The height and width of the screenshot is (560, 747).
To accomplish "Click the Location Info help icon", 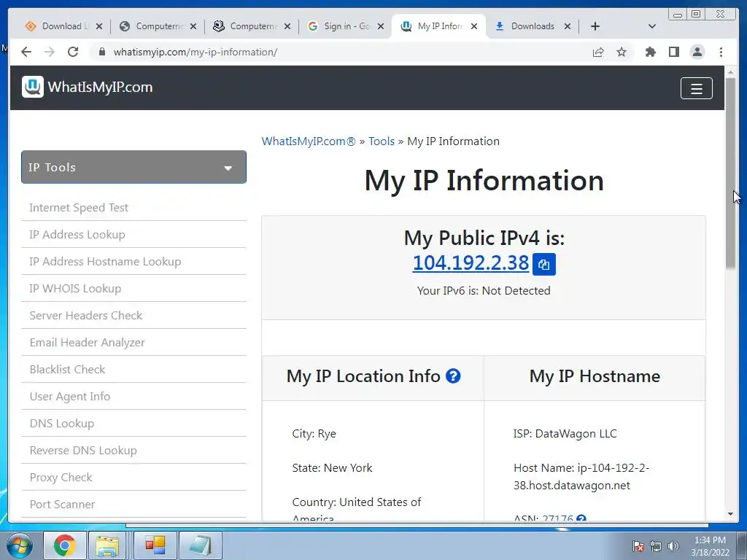I will pos(453,376).
